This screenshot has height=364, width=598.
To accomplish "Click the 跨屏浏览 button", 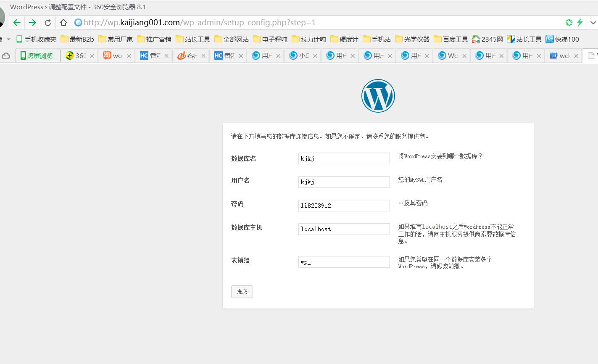I will click(38, 55).
